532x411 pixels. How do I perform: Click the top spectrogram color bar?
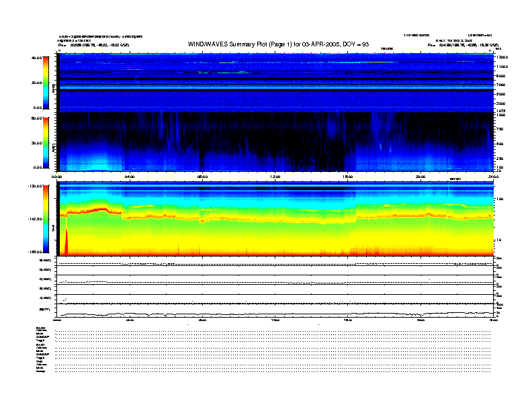click(x=46, y=83)
